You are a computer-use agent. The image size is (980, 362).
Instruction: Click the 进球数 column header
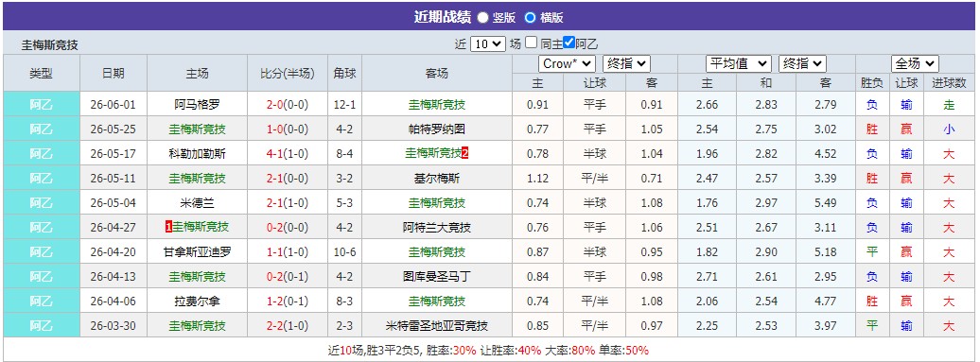click(949, 82)
